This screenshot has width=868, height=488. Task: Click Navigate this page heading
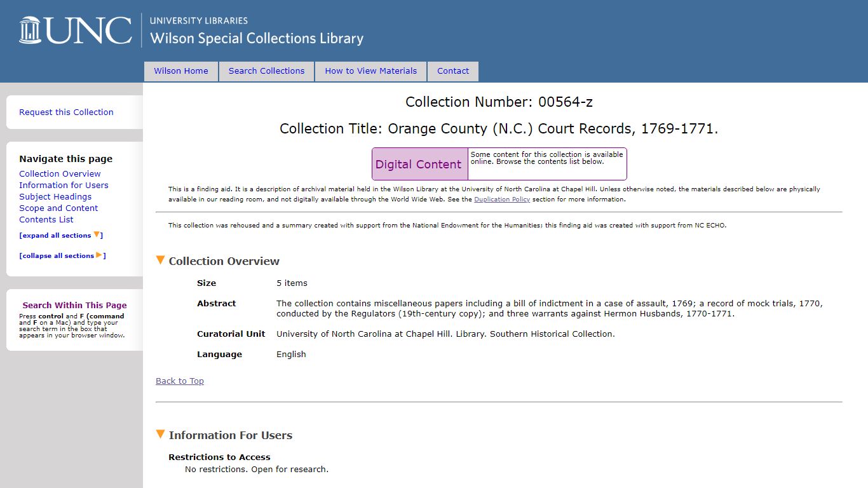pyautogui.click(x=65, y=159)
